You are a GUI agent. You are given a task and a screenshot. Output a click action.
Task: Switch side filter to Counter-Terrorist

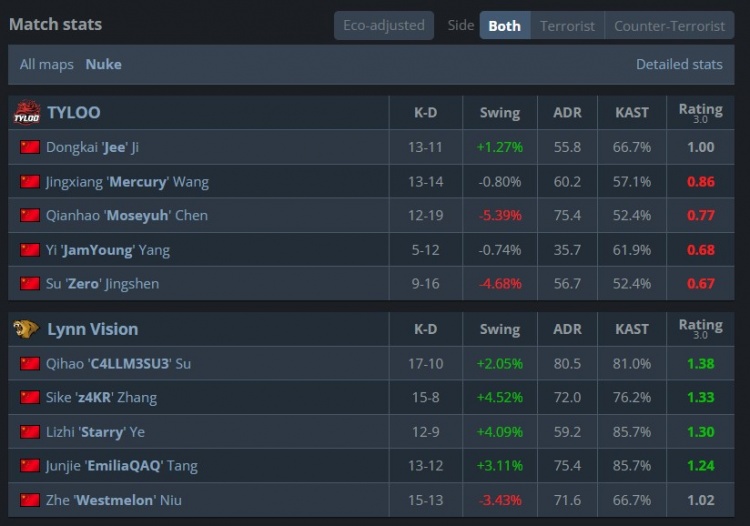[670, 25]
